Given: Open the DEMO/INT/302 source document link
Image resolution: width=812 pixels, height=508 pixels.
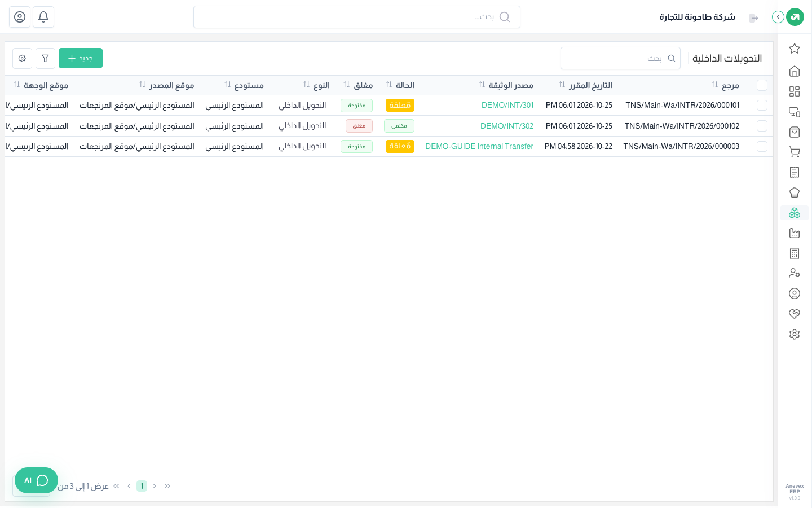Looking at the screenshot, I should (x=507, y=126).
